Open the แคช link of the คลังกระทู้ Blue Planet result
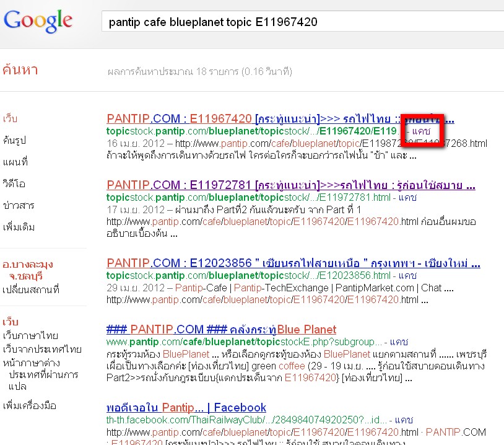504x445 pixels. pos(399,341)
